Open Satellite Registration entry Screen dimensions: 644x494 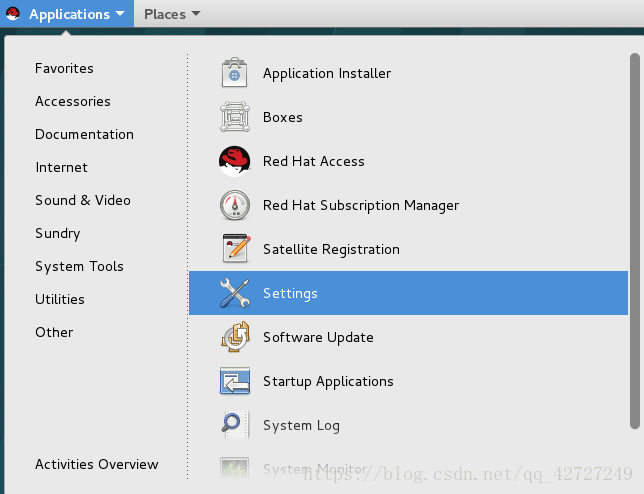[x=408, y=249]
